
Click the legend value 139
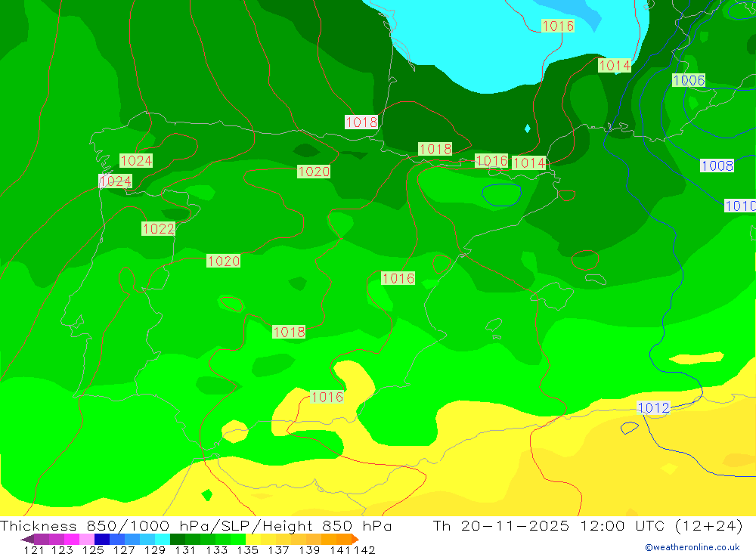point(309,549)
